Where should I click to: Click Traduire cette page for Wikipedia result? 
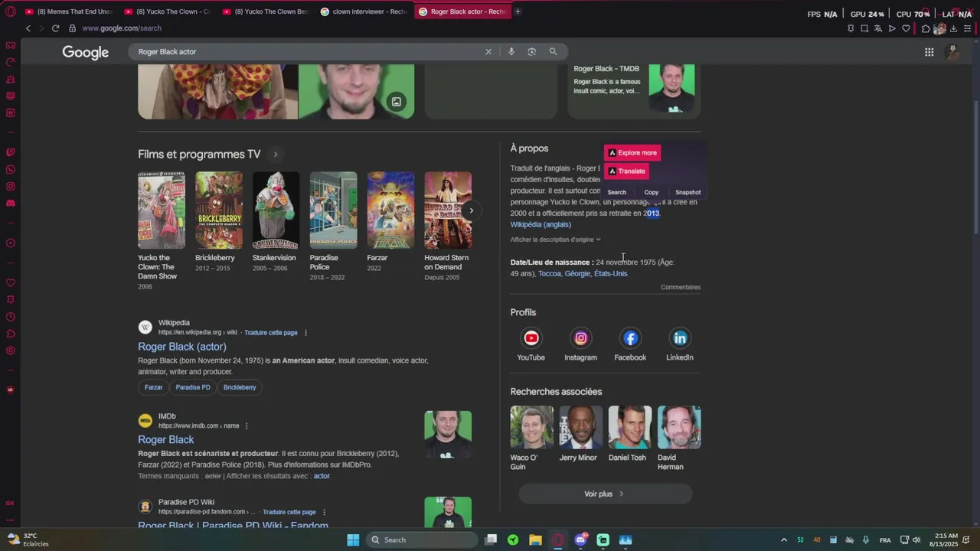[x=271, y=333]
